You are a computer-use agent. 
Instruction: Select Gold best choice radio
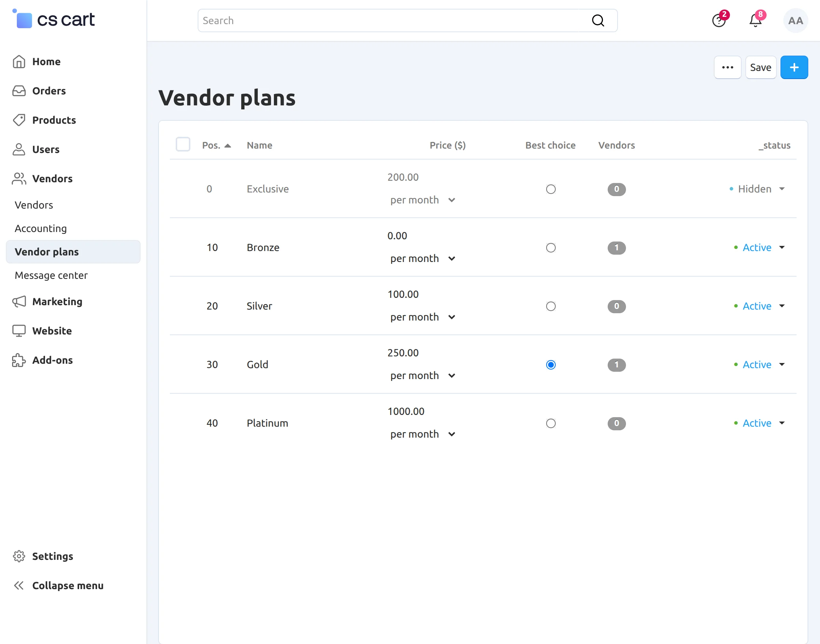pyautogui.click(x=551, y=364)
